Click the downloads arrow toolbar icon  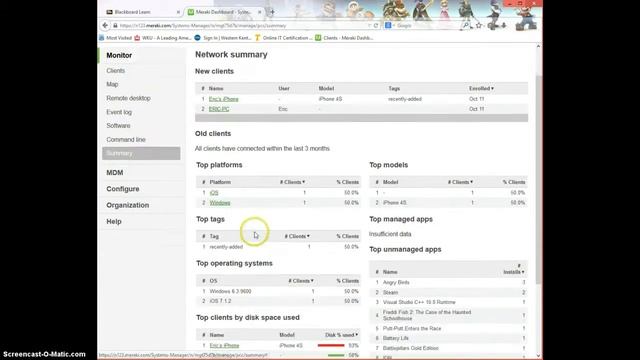pyautogui.click(x=504, y=25)
